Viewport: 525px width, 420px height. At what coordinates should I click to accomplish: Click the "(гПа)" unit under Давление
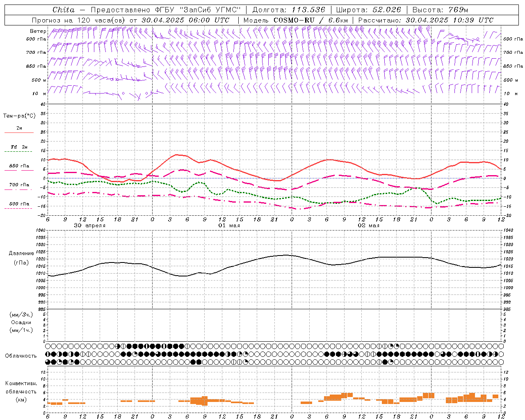(21, 263)
